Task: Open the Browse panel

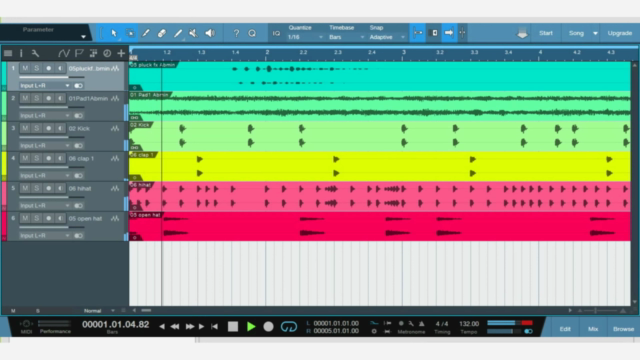Action: [x=623, y=329]
